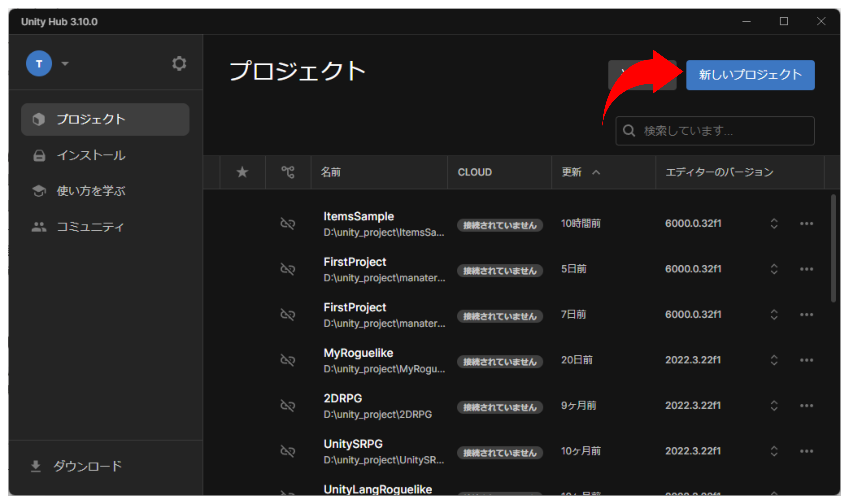This screenshot has height=504, width=849.
Task: Click the blue T account avatar
Action: pos(39,64)
